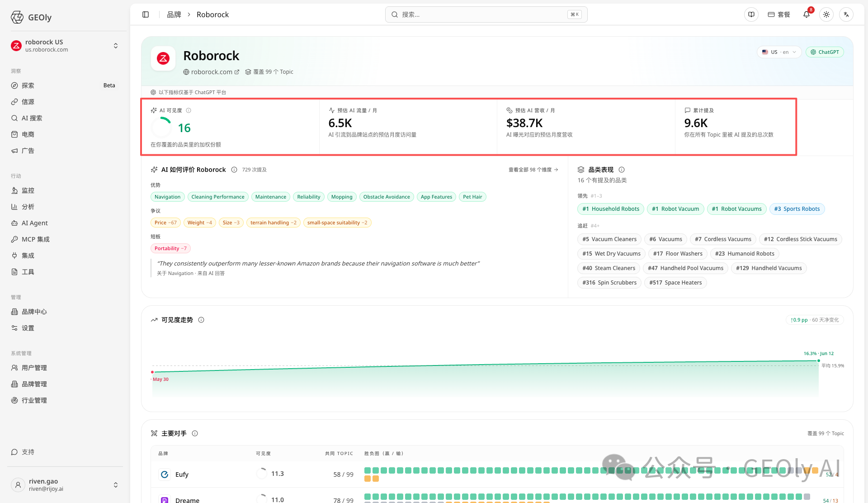The height and width of the screenshot is (503, 868).
Task: Click the Jun 12 trend data point
Action: [819, 361]
